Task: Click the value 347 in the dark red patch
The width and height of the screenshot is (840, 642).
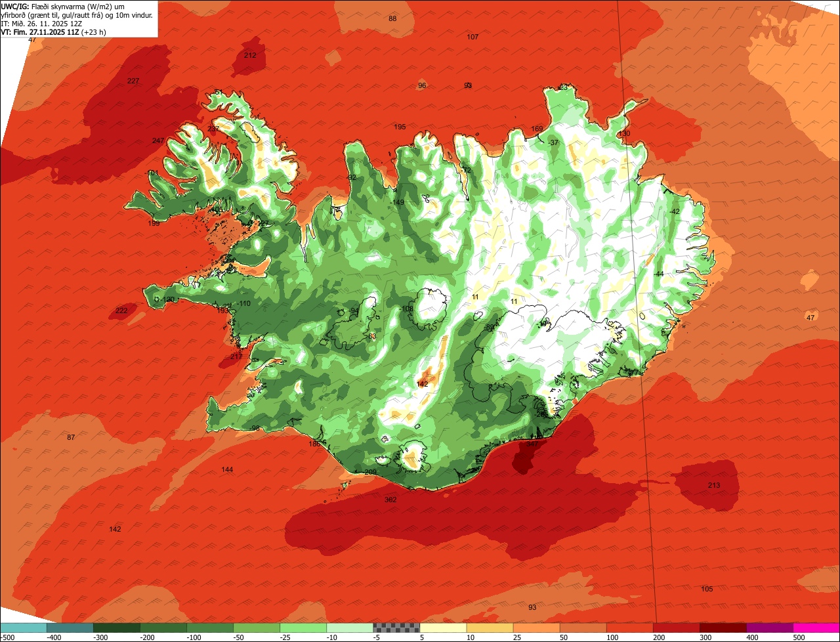Action: pyautogui.click(x=532, y=444)
